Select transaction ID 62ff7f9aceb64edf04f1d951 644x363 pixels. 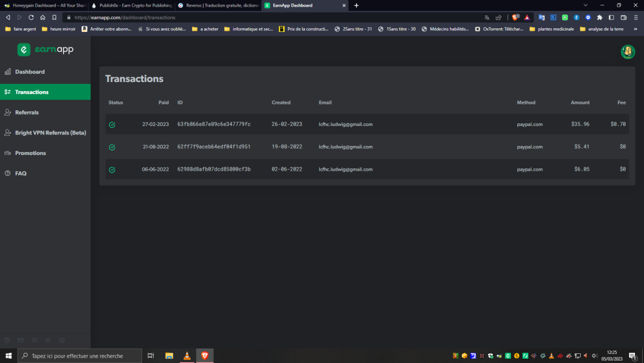click(x=214, y=147)
